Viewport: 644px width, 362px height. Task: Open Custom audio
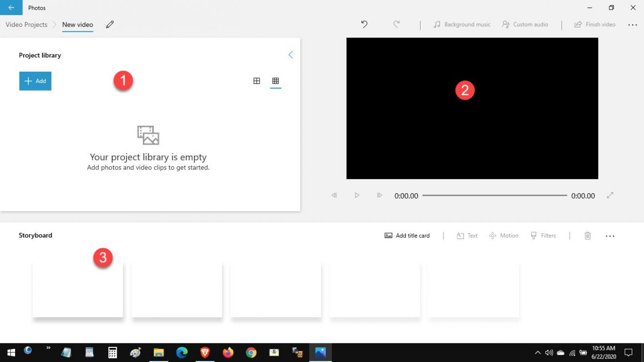[x=525, y=24]
